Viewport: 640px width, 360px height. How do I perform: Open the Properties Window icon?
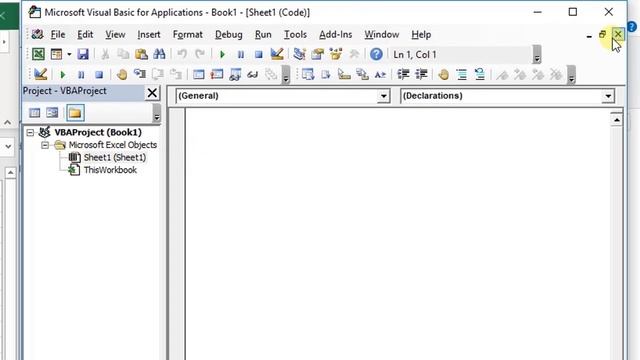point(317,54)
